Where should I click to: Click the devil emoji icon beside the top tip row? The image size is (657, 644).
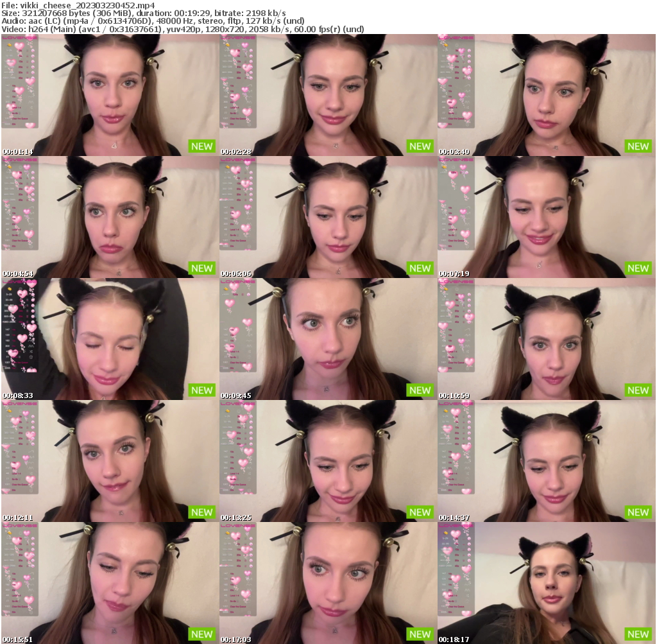(33, 50)
